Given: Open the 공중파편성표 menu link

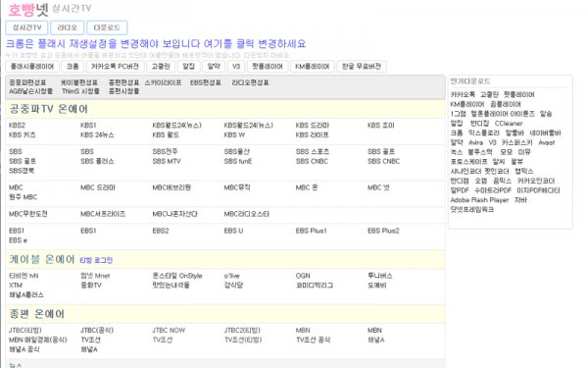Looking at the screenshot, I should pyautogui.click(x=27, y=82).
